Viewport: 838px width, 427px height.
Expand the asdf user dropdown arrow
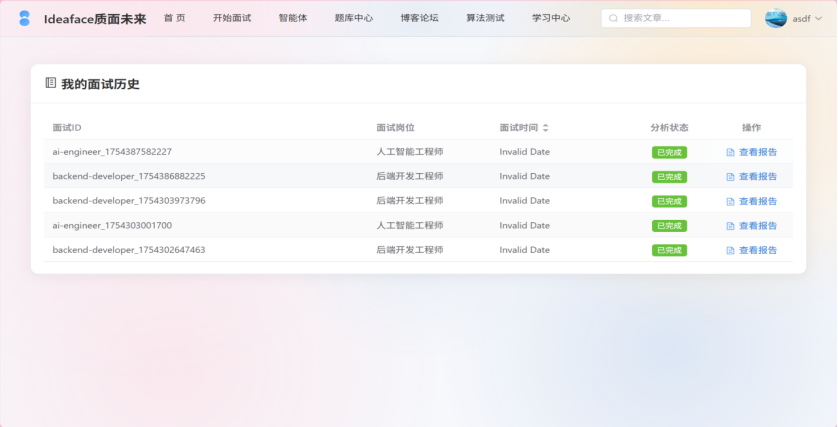819,18
